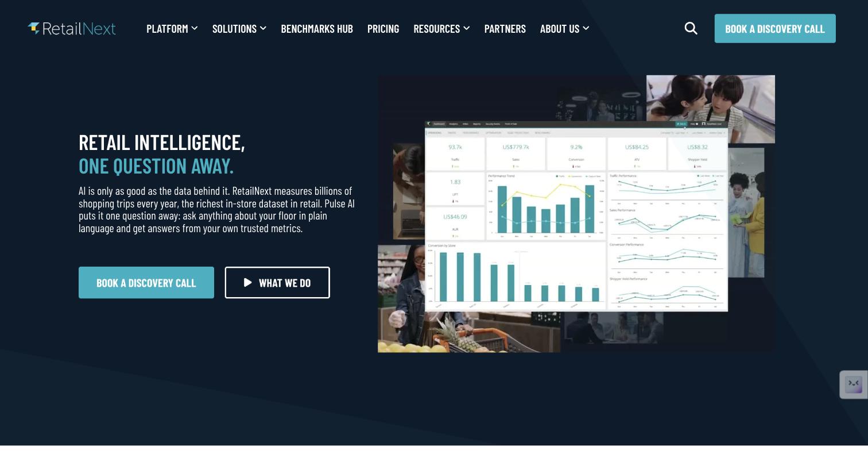Viewport: 868px width, 454px height.
Task: Expand the Solutions menu
Action: (x=239, y=28)
